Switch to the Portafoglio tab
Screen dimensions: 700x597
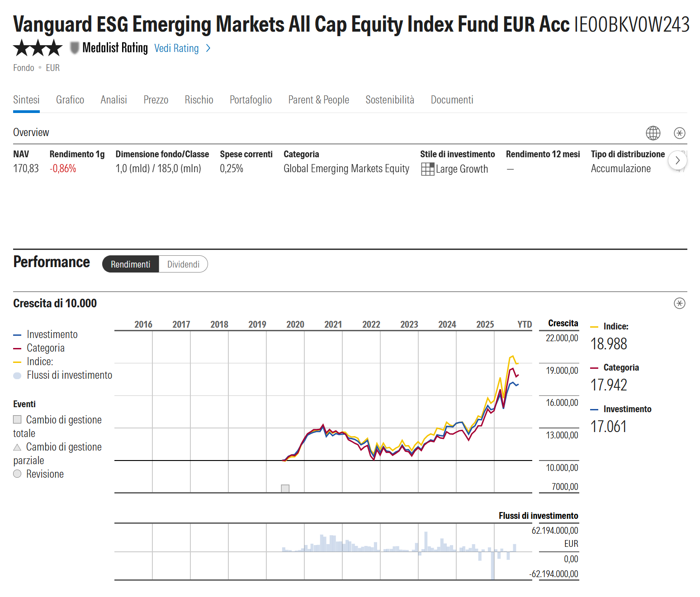coord(251,100)
